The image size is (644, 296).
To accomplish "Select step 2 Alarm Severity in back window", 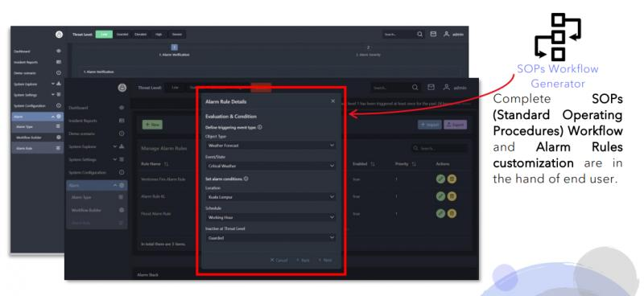I will (368, 51).
